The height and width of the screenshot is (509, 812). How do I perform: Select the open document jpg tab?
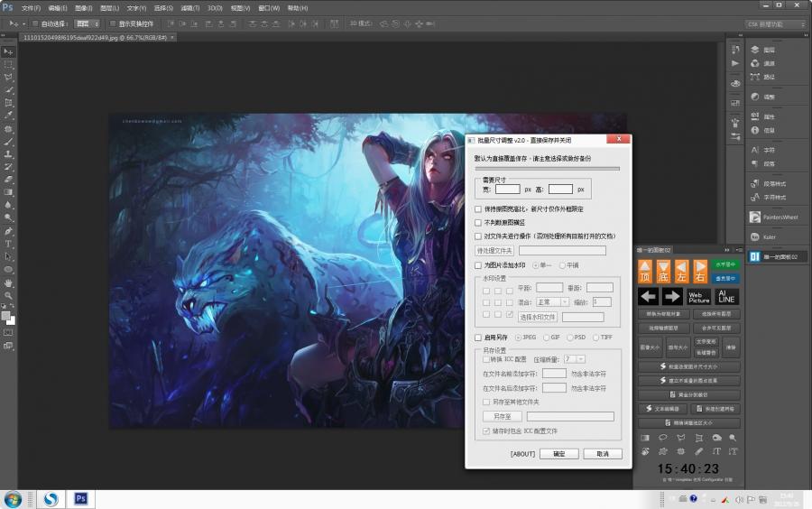[x=96, y=37]
